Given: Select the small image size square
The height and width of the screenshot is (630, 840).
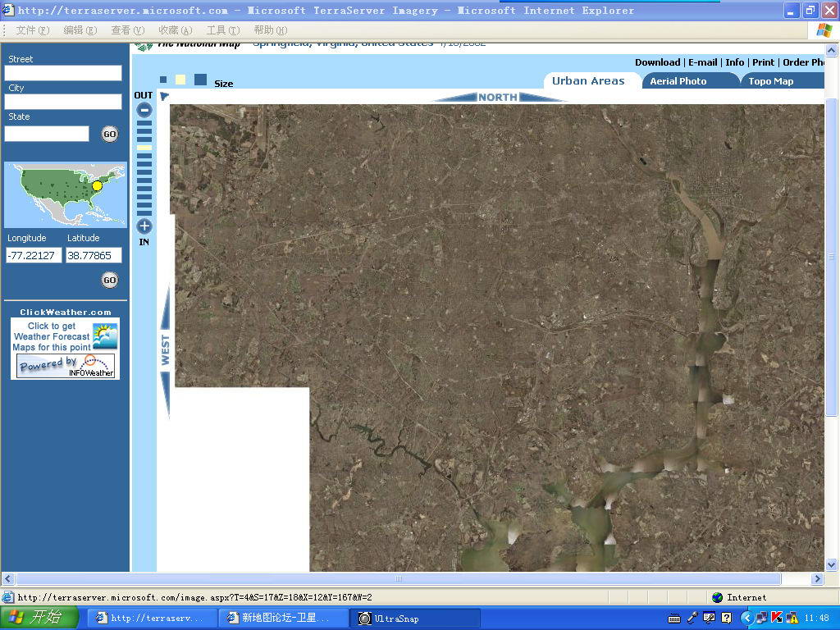Looking at the screenshot, I should click(163, 80).
